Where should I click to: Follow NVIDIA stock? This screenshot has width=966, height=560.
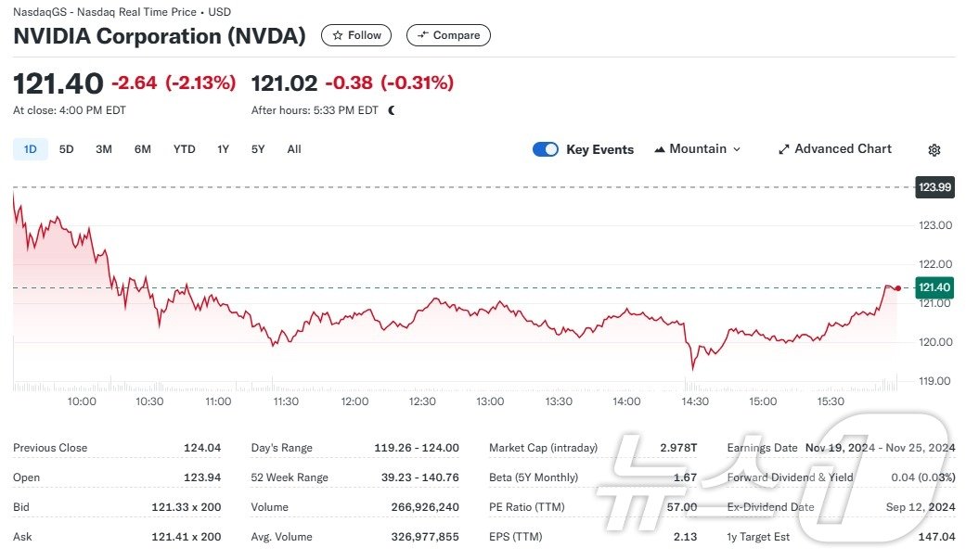(x=356, y=35)
